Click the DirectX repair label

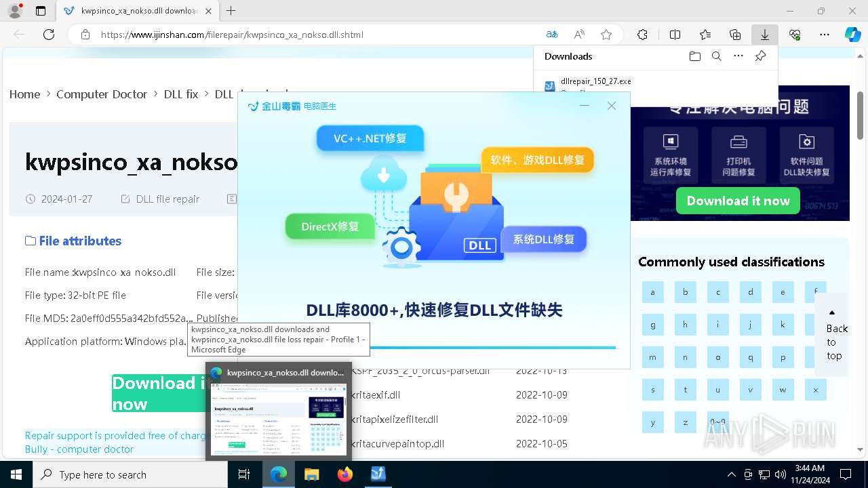coord(330,226)
